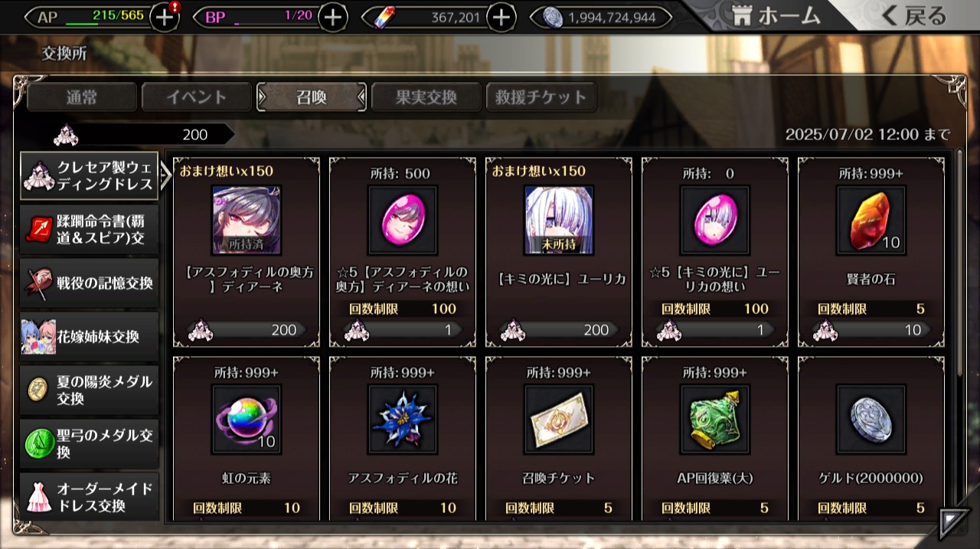Image resolution: width=980 pixels, height=549 pixels.
Task: Open the ディアーネ character portrait
Action: [x=247, y=220]
